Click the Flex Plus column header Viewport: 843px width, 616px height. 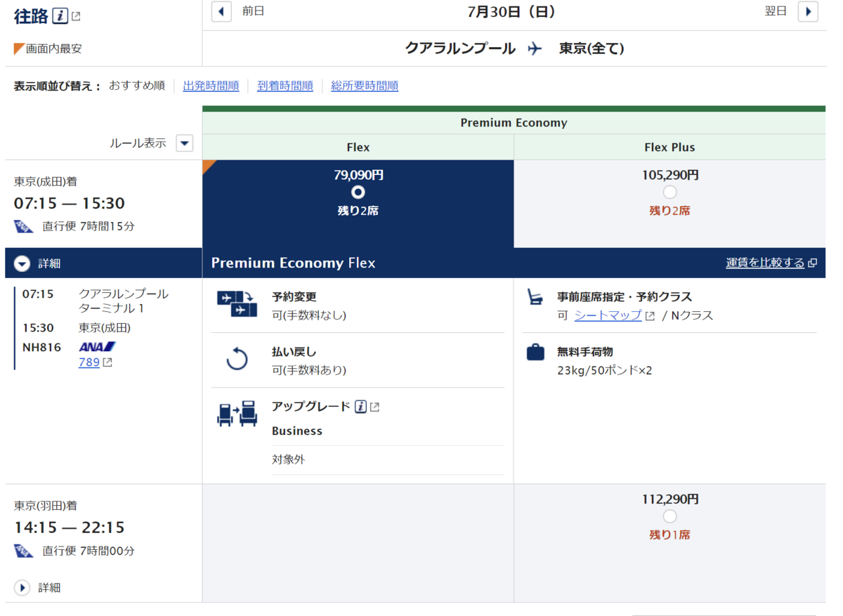(669, 148)
